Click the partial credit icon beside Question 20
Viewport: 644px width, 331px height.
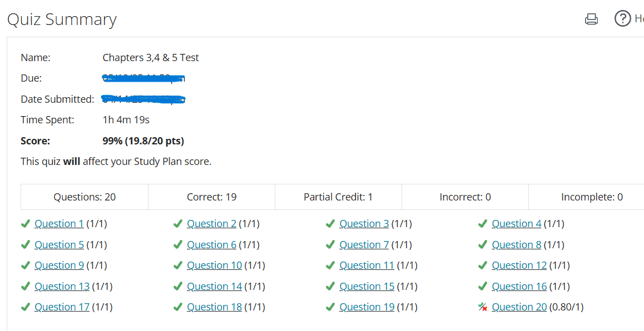[483, 307]
